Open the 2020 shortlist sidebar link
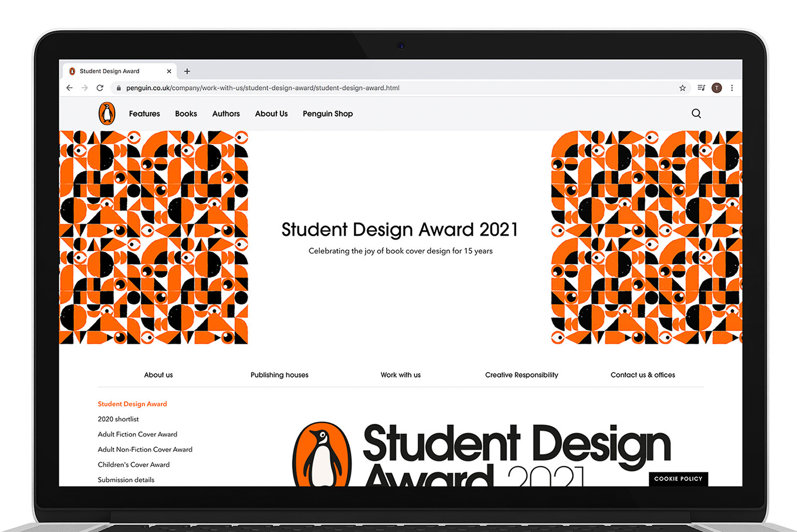The height and width of the screenshot is (532, 797). point(118,419)
